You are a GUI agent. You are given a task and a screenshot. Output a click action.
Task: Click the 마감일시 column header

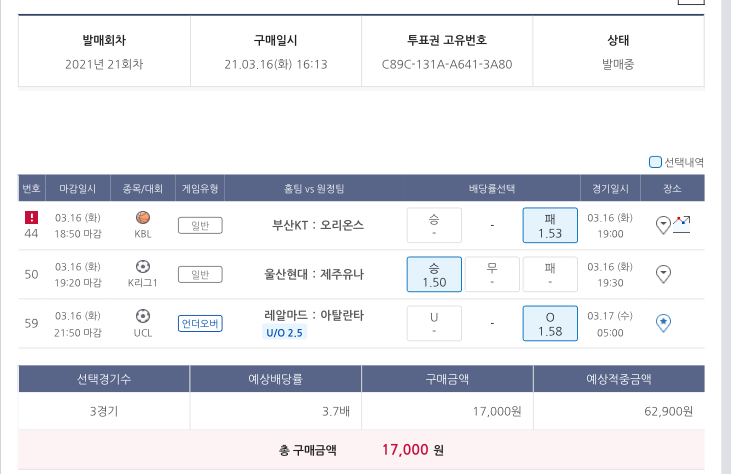[78, 188]
